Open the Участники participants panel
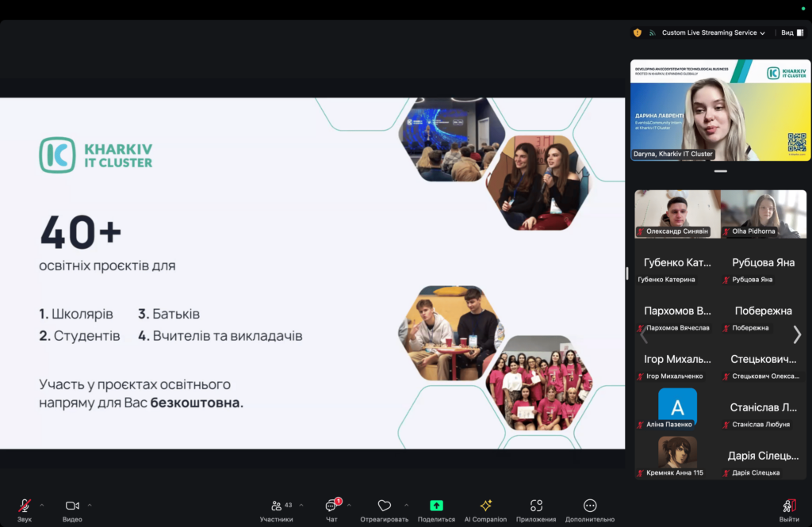The height and width of the screenshot is (527, 812). pyautogui.click(x=277, y=510)
